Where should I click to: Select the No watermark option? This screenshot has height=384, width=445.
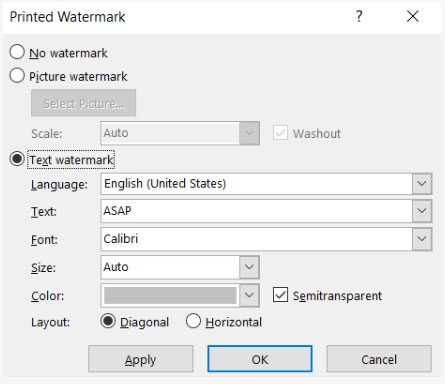17,52
